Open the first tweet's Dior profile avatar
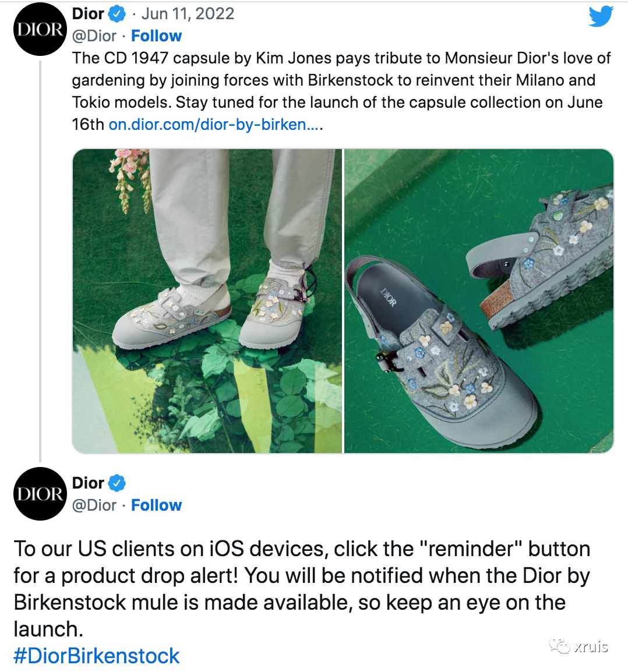Viewport: 628px width, 672px height. (40, 29)
